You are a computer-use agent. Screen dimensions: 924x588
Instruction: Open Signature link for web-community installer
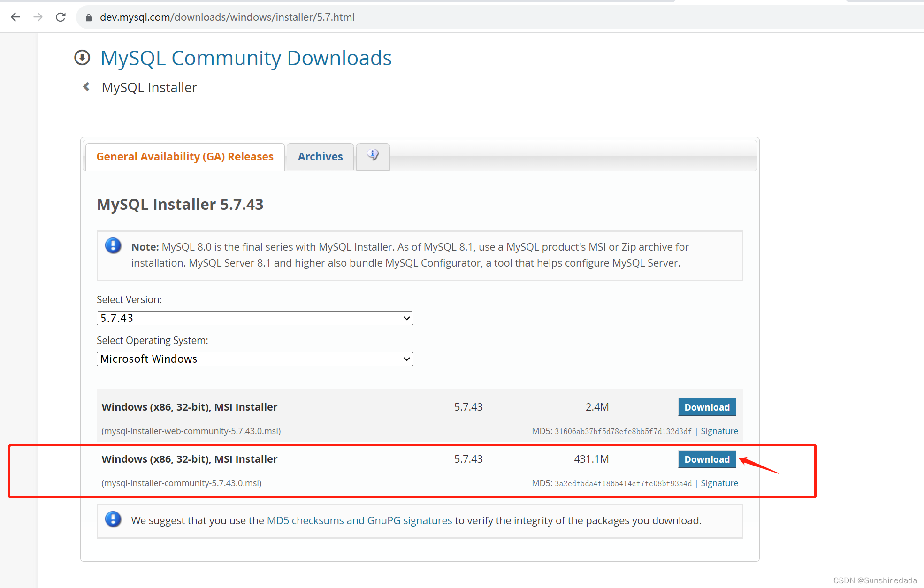click(x=719, y=431)
